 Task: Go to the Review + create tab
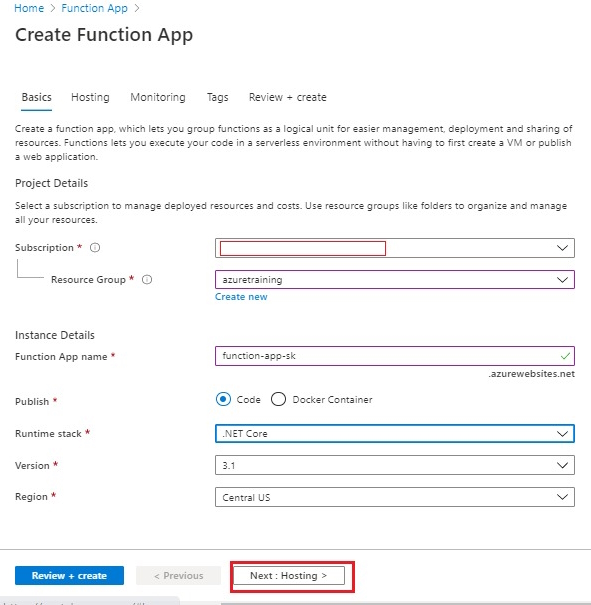coord(288,97)
